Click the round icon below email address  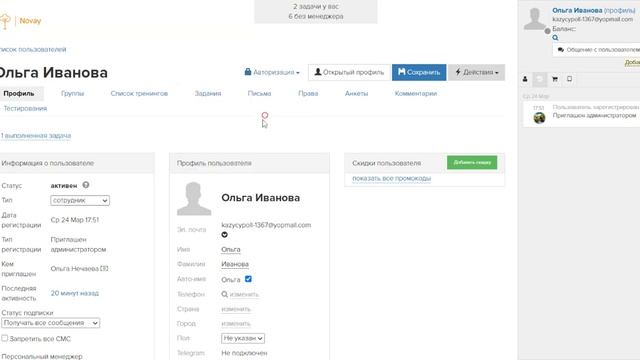(224, 235)
